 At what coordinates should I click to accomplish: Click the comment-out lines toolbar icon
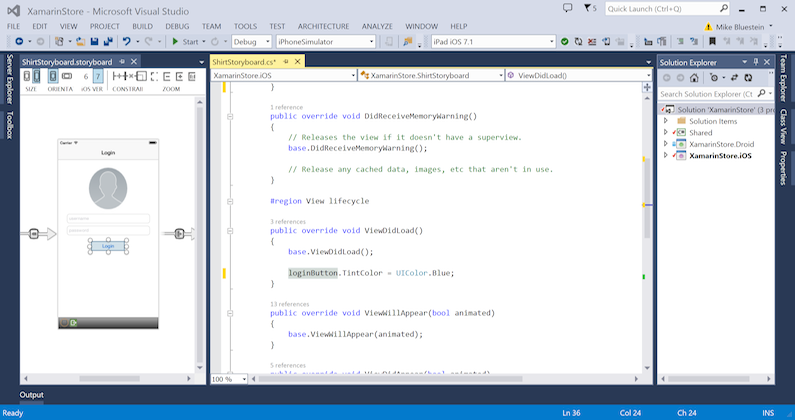click(680, 42)
